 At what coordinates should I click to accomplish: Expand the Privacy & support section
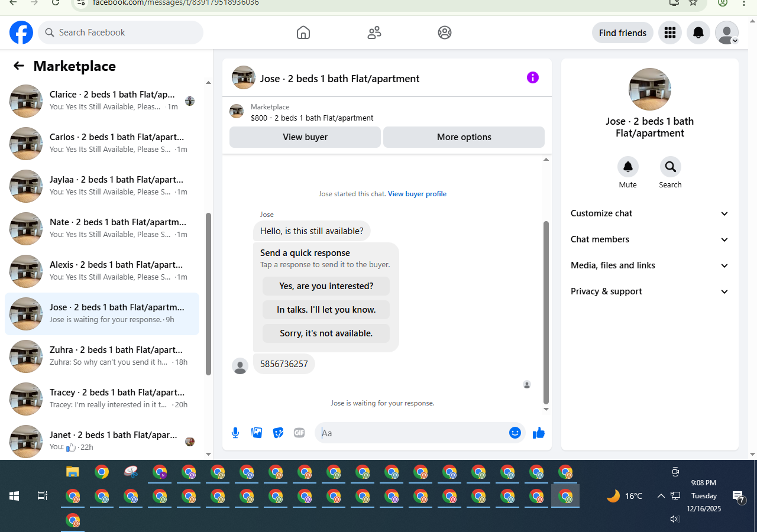point(650,291)
